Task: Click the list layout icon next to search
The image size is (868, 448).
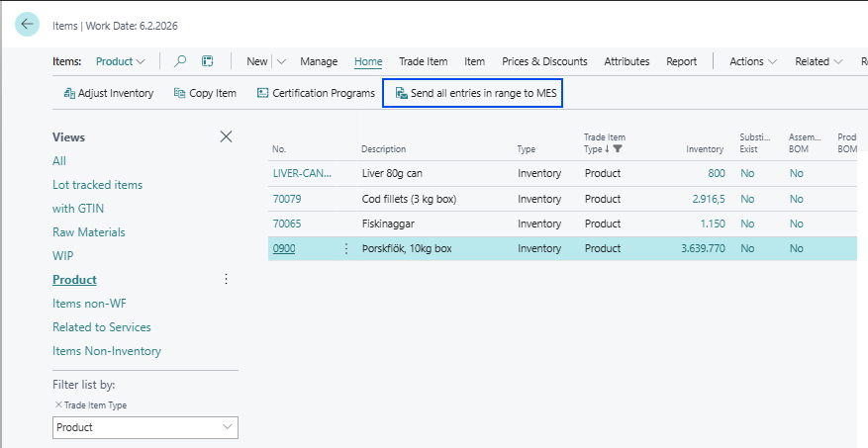Action: [208, 61]
